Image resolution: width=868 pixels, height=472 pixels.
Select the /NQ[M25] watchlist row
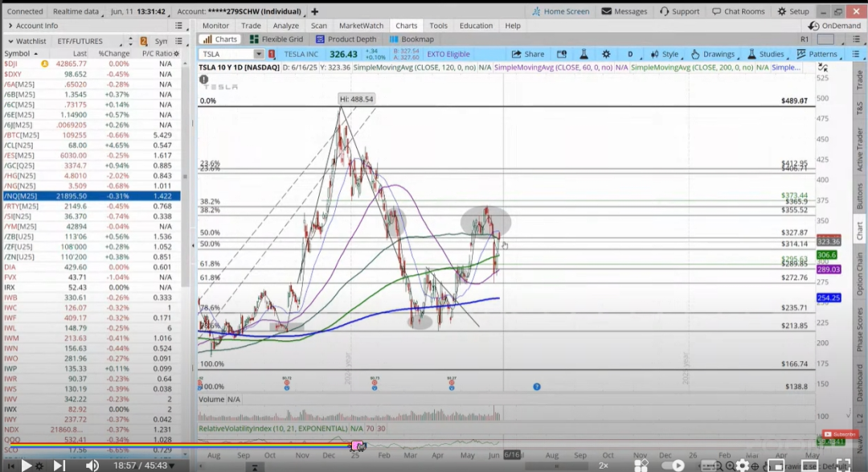click(92, 196)
